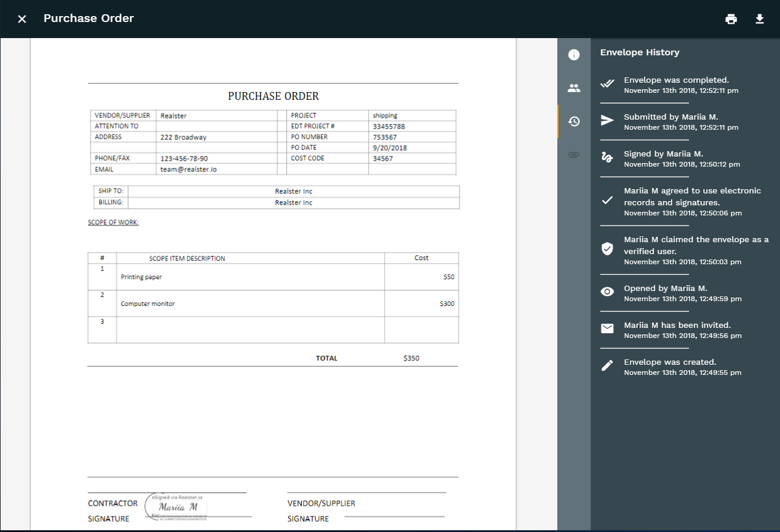Open the envelope info tab
Viewport: 780px width, 532px height.
574,55
